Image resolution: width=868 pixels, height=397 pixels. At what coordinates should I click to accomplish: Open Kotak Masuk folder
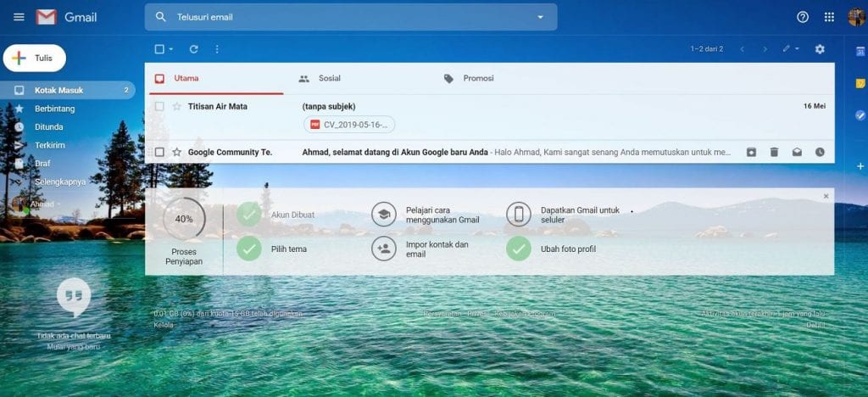tap(68, 90)
